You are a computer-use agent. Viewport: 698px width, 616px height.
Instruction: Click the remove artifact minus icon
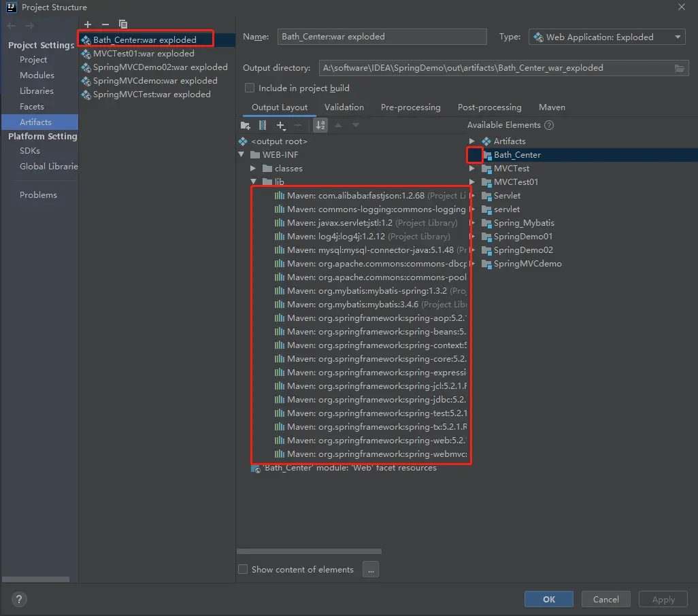click(105, 24)
